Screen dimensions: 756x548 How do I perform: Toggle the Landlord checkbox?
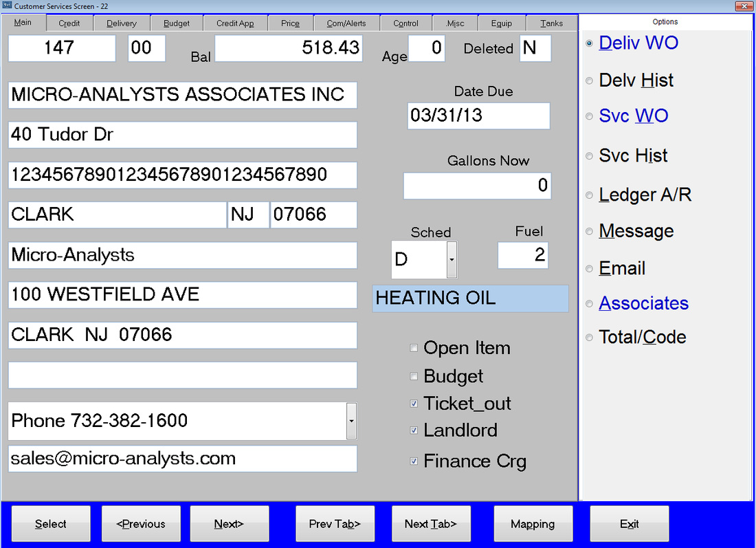[414, 430]
